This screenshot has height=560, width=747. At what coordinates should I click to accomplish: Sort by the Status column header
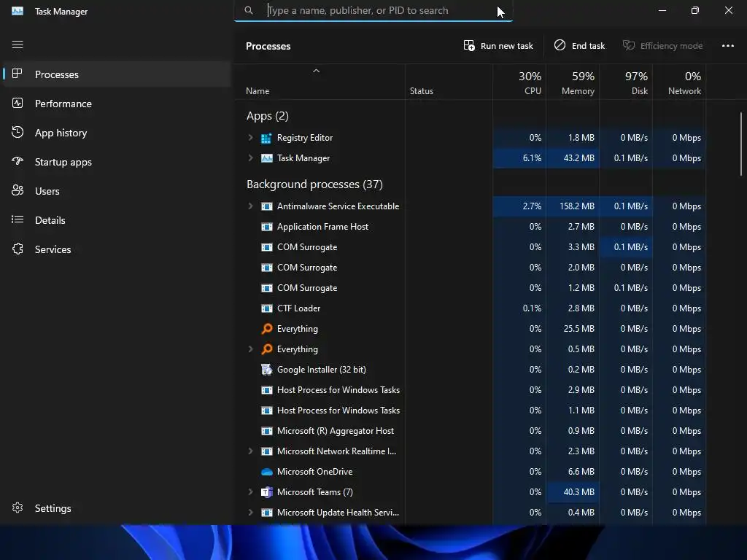tap(449, 82)
